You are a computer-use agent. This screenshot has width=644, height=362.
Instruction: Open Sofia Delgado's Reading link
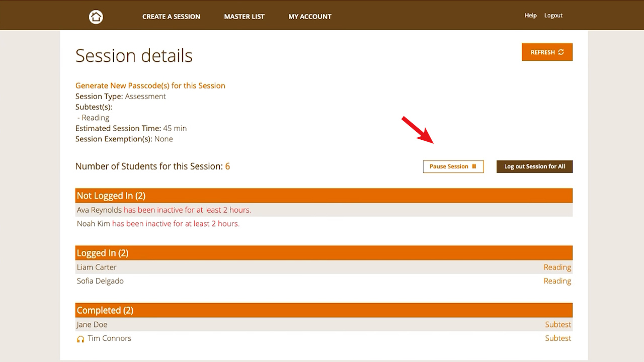pyautogui.click(x=557, y=281)
